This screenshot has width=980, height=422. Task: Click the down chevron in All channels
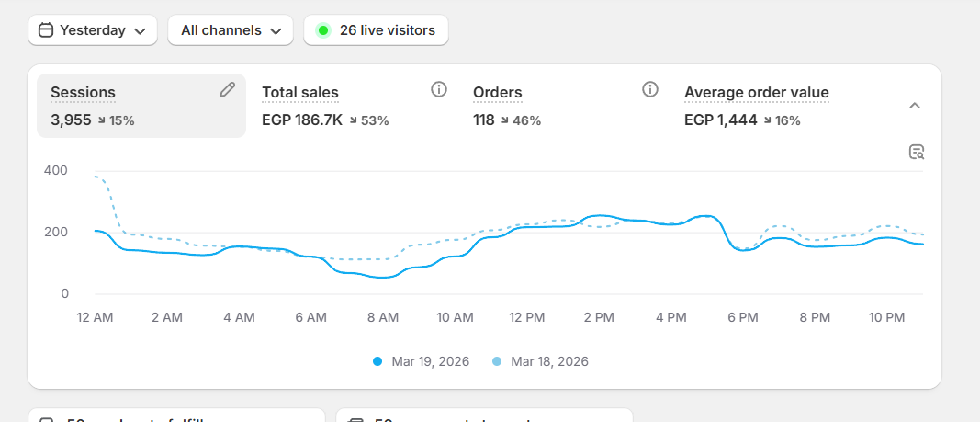[276, 30]
